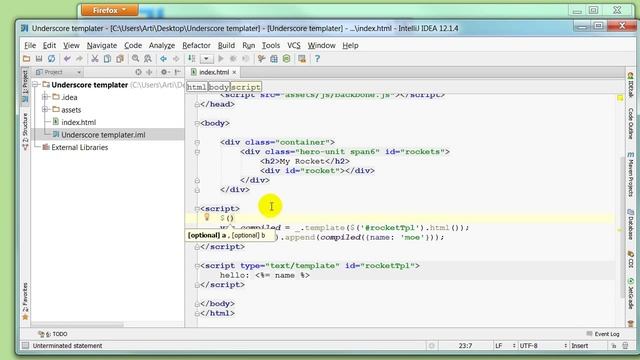This screenshot has height=360, width=640.
Task: Click the Project Structure icon
Action: tap(274, 59)
